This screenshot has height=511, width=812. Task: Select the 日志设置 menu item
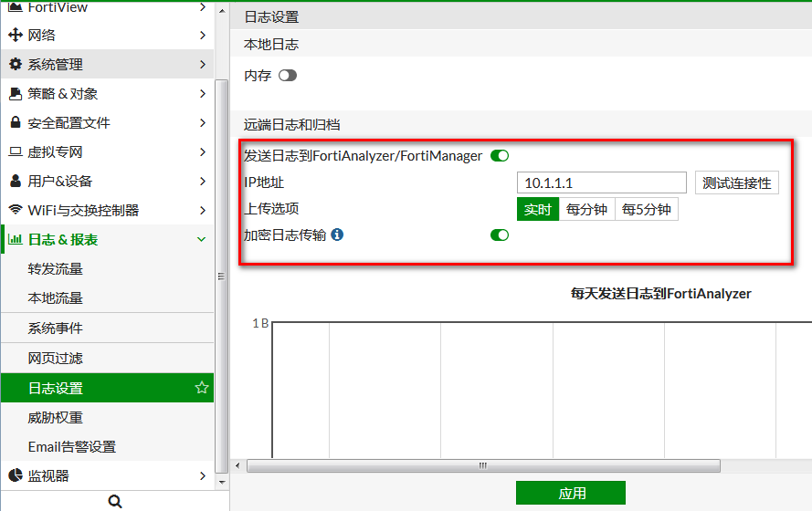107,388
